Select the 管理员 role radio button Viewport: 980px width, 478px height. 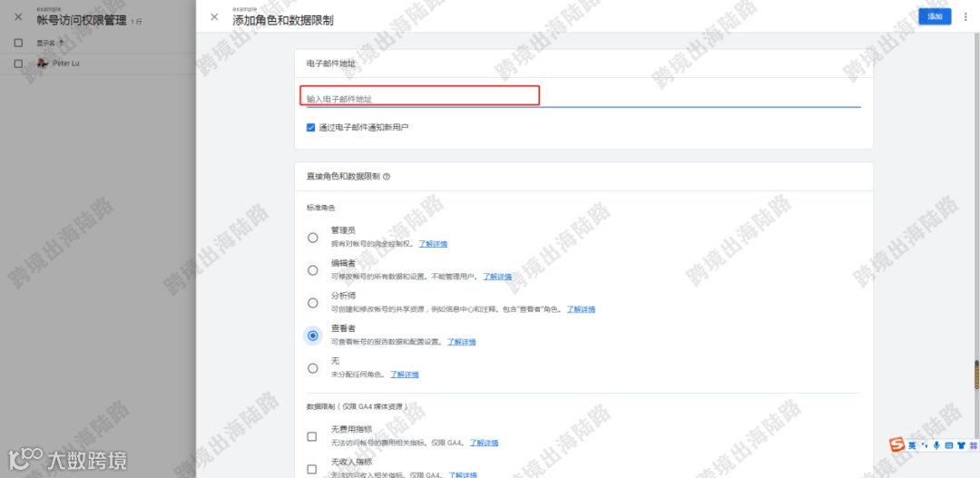tap(312, 238)
